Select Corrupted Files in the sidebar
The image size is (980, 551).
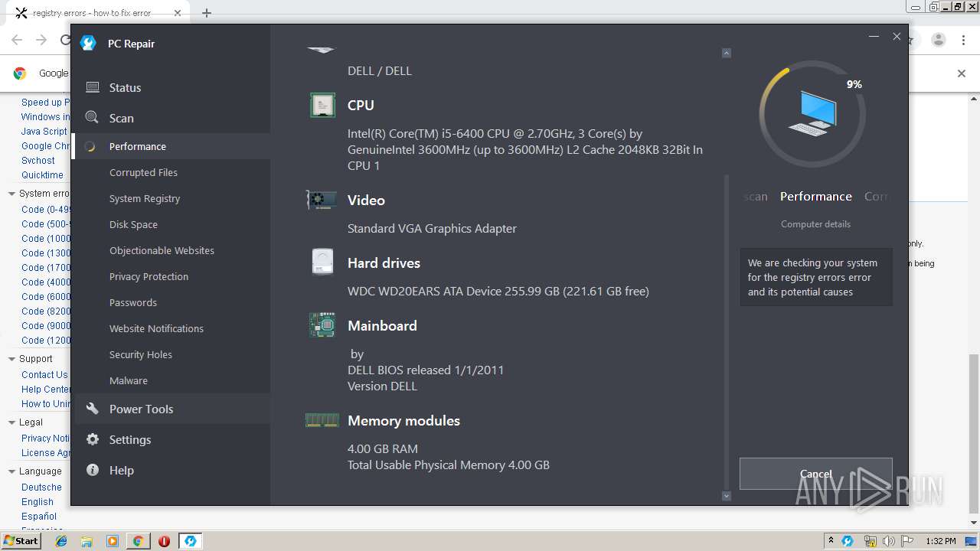click(x=143, y=172)
